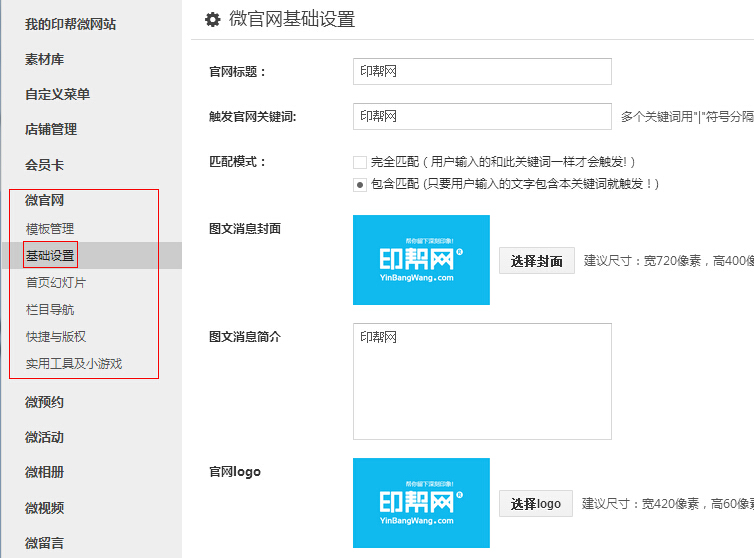Open 我的印帮微网站 in sidebar
Screen dimensions: 754x558
coord(70,24)
